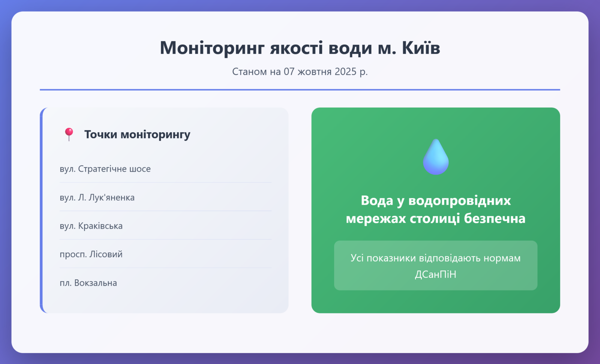600x364 pixels.
Task: Click the blue divider line under header
Action: click(300, 90)
